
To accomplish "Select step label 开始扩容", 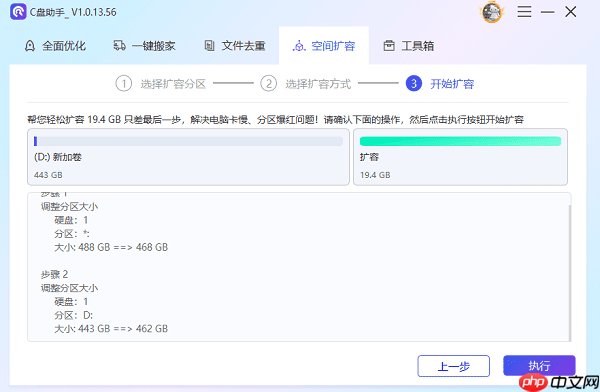I will point(452,84).
